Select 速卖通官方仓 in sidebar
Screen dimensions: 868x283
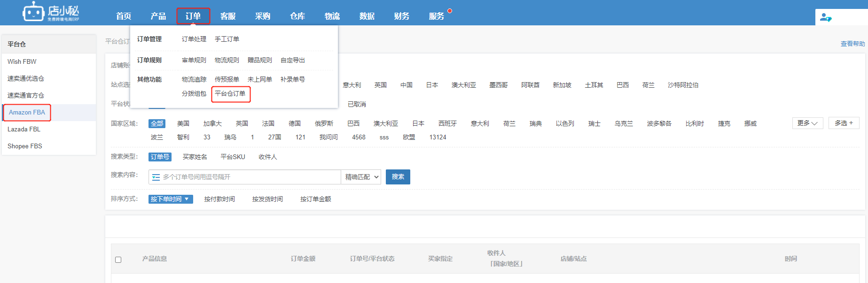[x=26, y=95]
